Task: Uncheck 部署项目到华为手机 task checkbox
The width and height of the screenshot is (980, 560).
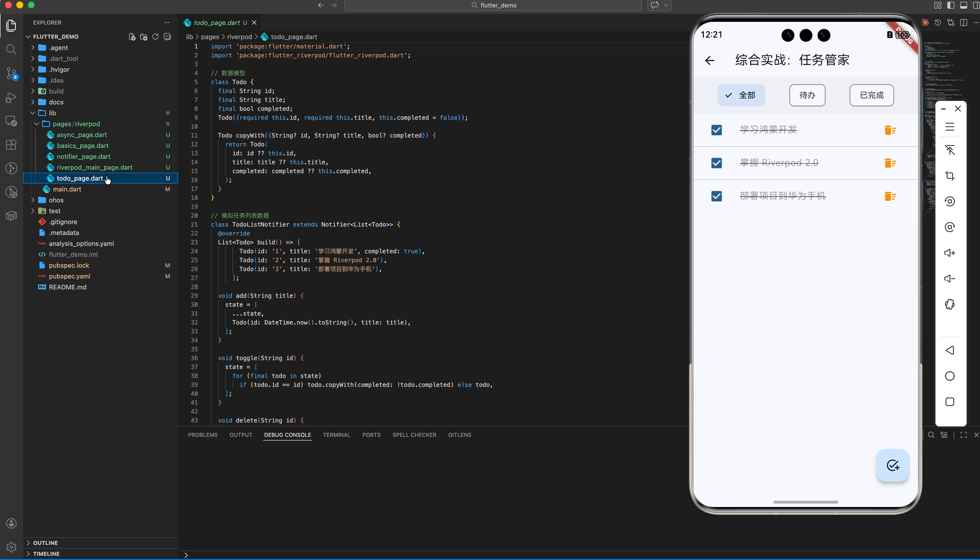Action: (716, 196)
